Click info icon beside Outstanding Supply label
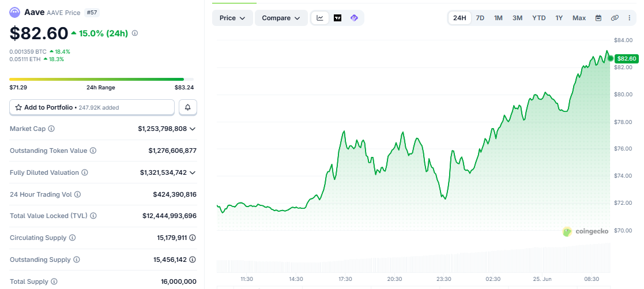Image resolution: width=644 pixels, height=289 pixels. click(x=77, y=260)
